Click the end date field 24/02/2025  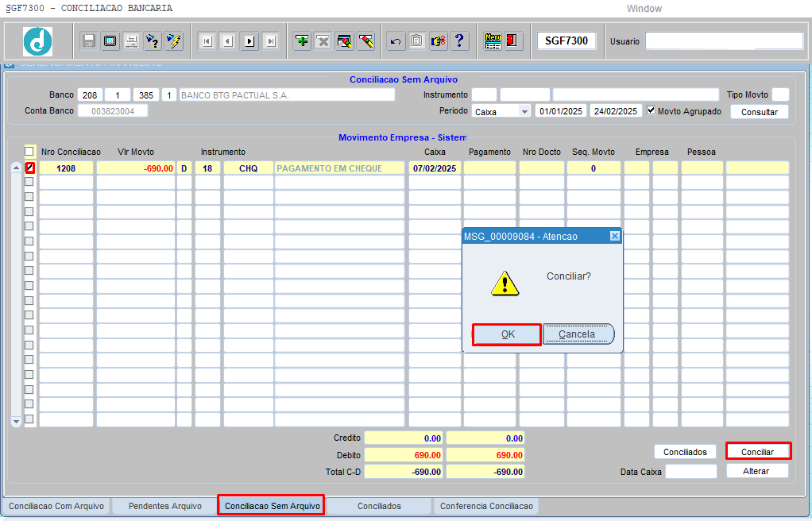click(x=616, y=111)
